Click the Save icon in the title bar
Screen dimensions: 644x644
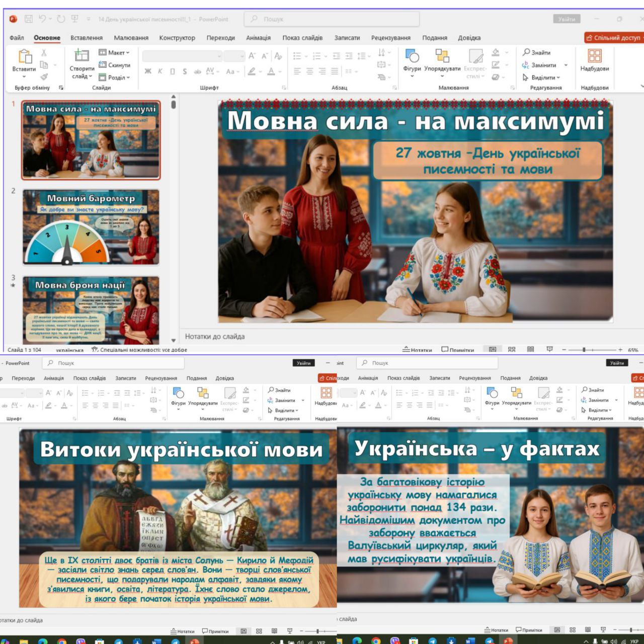click(x=29, y=19)
